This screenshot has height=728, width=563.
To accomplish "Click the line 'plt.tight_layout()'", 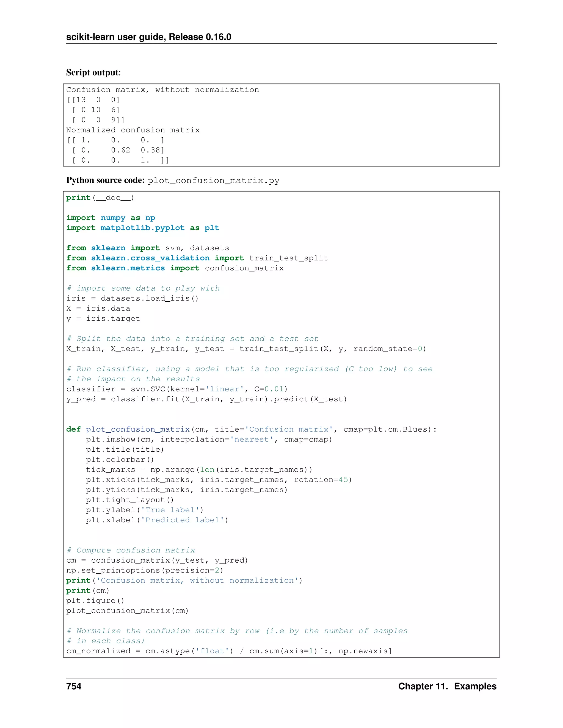I will (x=130, y=500).
